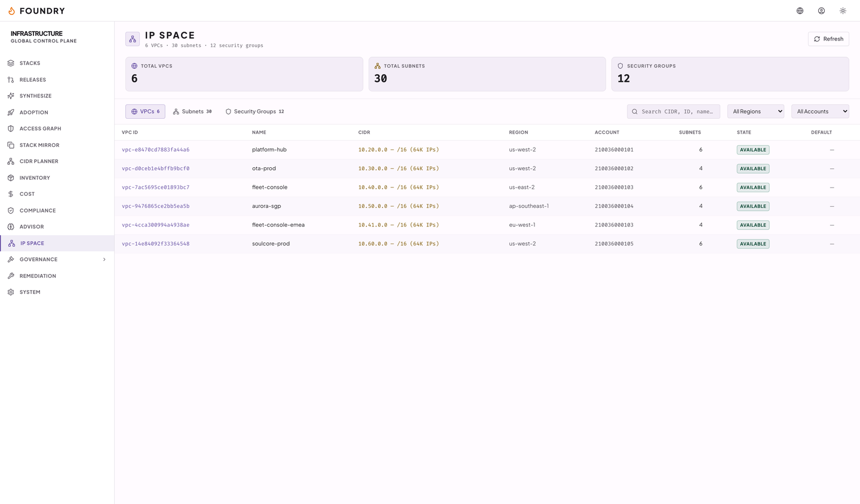Image resolution: width=860 pixels, height=504 pixels.
Task: Click the Security Groups card shield icon
Action: pyautogui.click(x=621, y=66)
